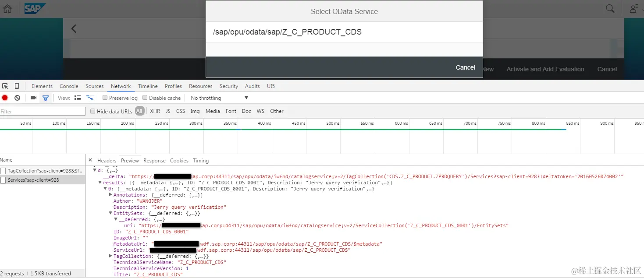Collapse the 0: result entry node

coord(105,189)
